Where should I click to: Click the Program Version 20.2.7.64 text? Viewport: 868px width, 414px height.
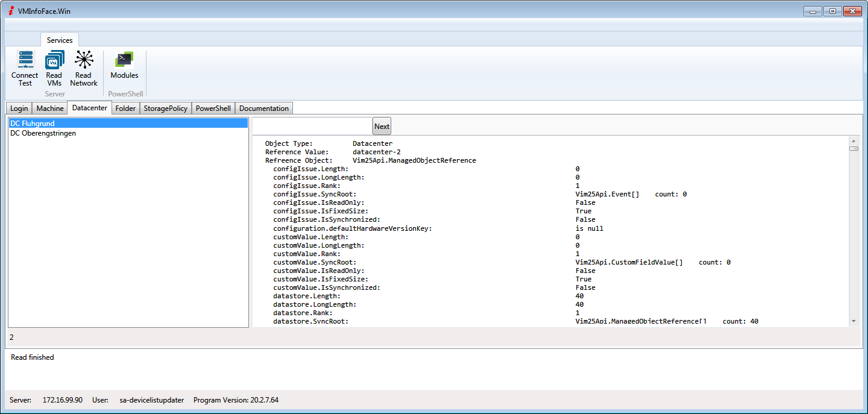coord(236,400)
